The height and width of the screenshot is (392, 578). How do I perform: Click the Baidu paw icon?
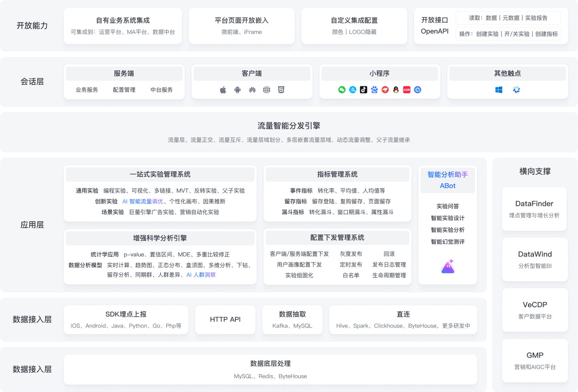tap(374, 90)
